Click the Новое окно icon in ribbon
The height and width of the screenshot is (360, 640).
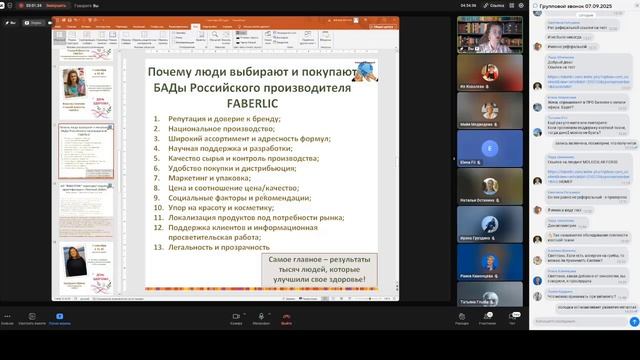pos(268,37)
